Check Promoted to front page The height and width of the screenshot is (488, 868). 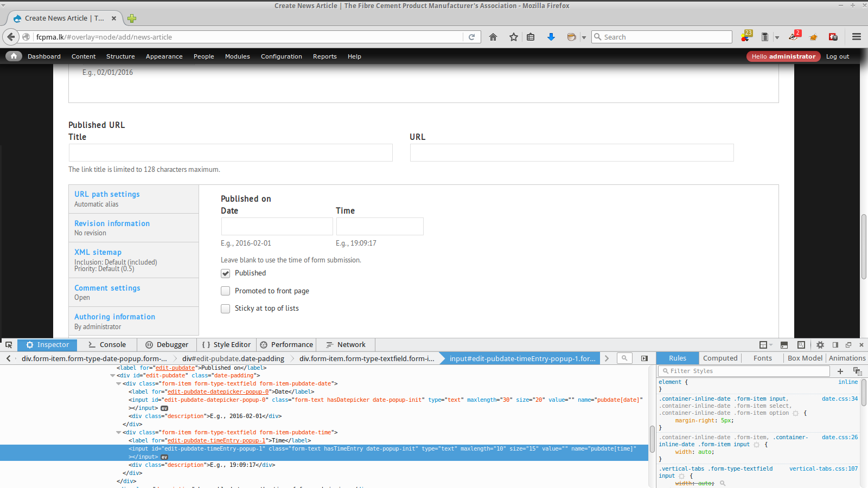coord(226,291)
